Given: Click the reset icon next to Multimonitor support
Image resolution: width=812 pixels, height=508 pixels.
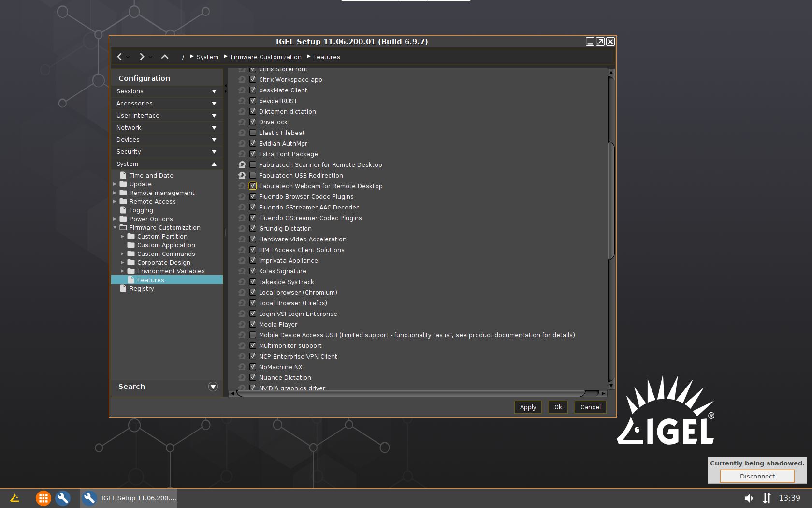Looking at the screenshot, I should (x=242, y=346).
